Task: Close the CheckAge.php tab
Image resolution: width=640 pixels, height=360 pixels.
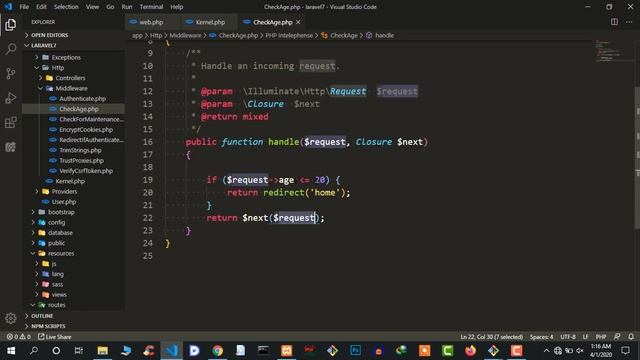Action: [298, 22]
